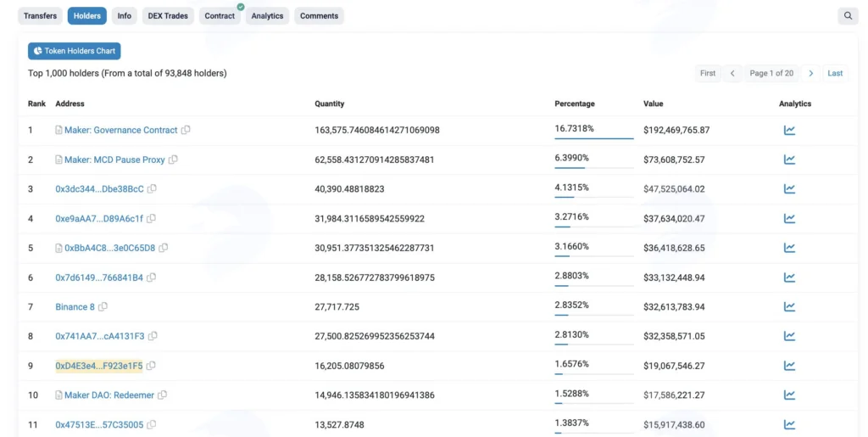
Task: Open address 0x3dc344...Dbe38BcC
Action: [x=100, y=189]
